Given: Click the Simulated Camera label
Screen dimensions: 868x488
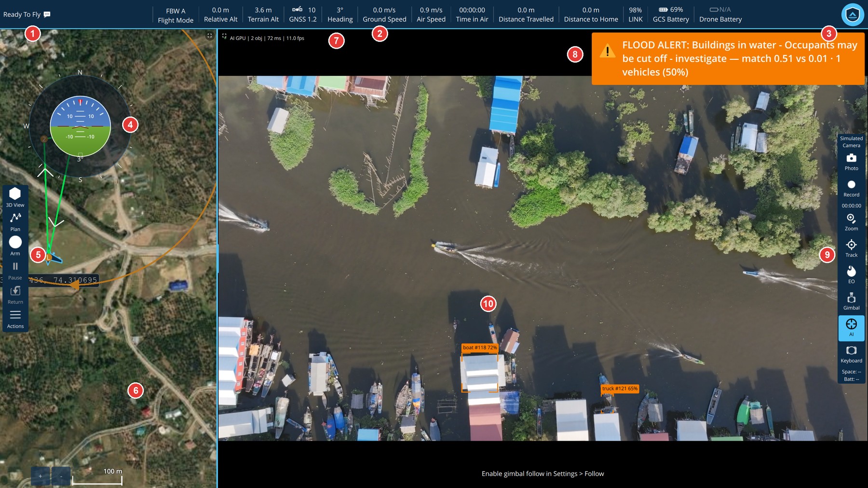Looking at the screenshot, I should (x=851, y=142).
